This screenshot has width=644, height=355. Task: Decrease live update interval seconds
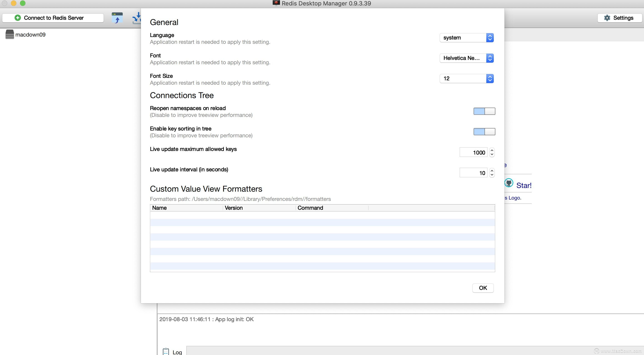point(492,175)
